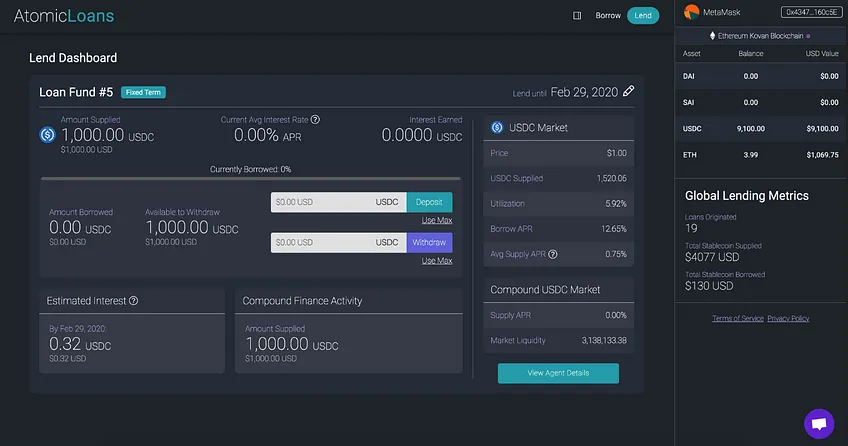
Task: Click the Fixed Term badge
Action: point(143,92)
